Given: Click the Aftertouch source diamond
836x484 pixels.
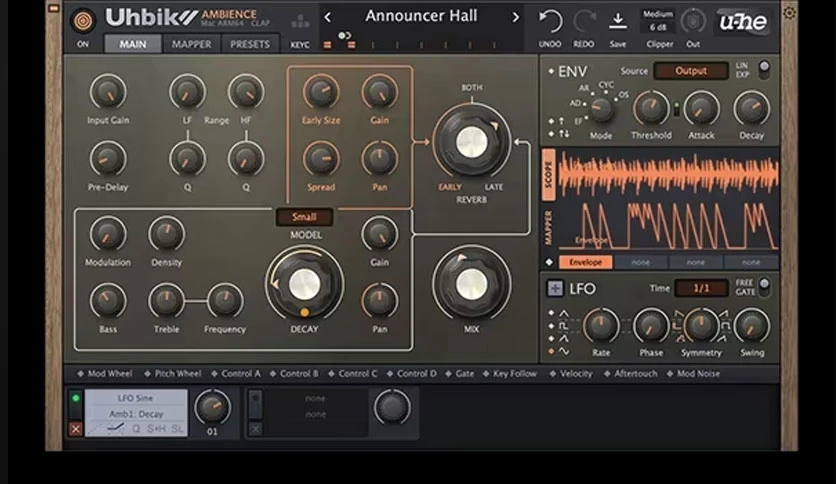Looking at the screenshot, I should (x=607, y=374).
